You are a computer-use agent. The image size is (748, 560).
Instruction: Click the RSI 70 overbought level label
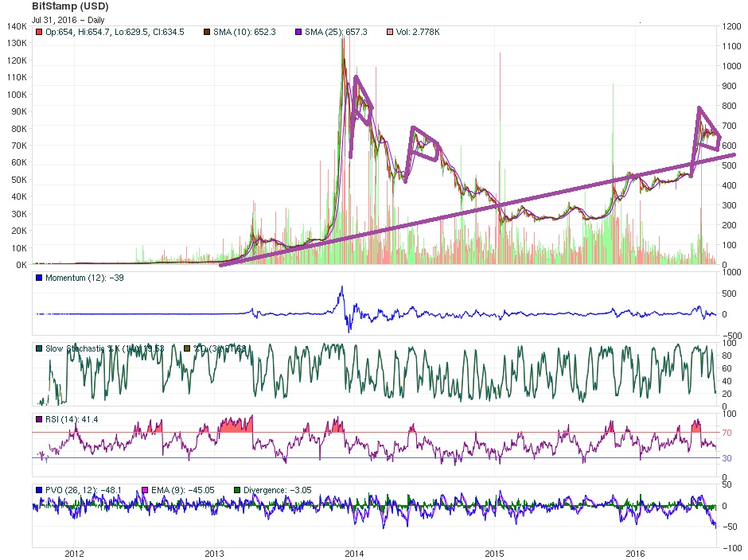[727, 433]
